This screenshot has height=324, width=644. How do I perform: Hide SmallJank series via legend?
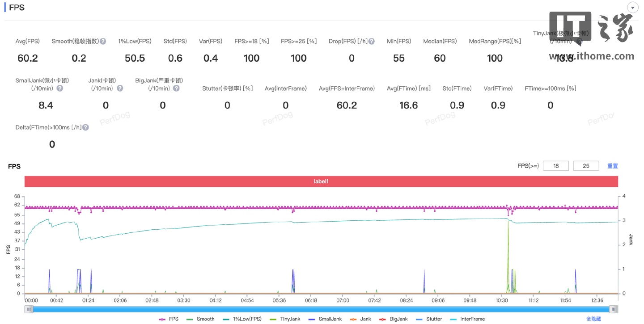325,319
